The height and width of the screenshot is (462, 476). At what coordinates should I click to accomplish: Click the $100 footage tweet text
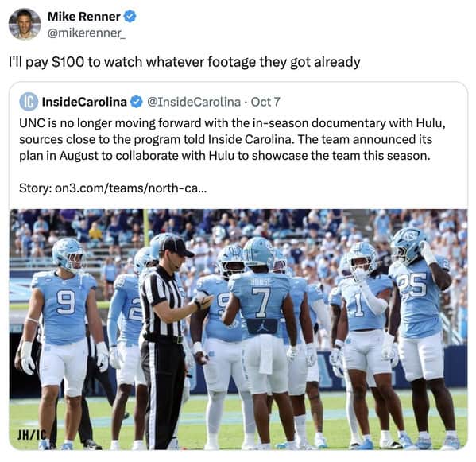click(184, 62)
